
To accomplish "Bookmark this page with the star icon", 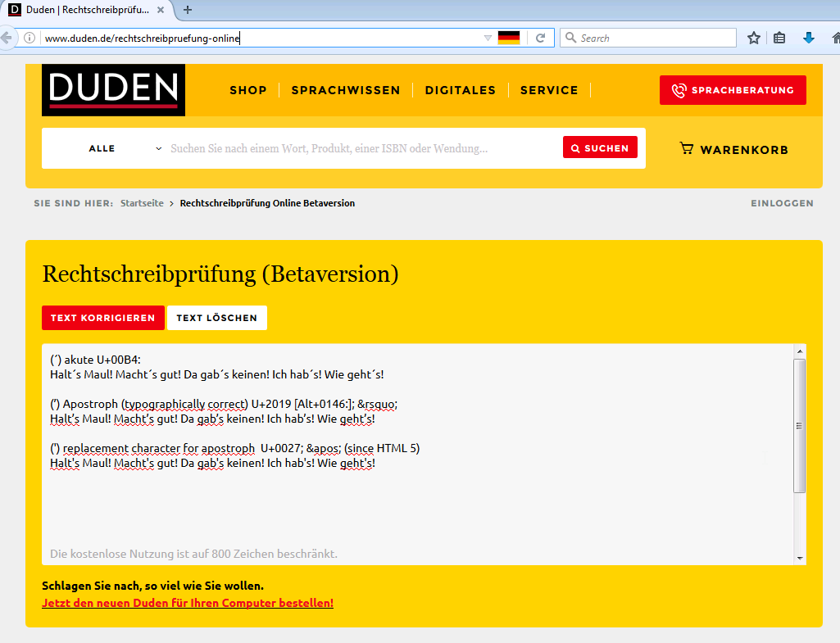I will point(754,38).
